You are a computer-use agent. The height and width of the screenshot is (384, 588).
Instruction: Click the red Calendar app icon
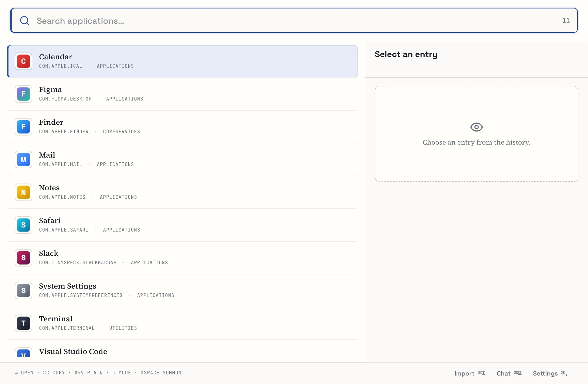pos(23,61)
